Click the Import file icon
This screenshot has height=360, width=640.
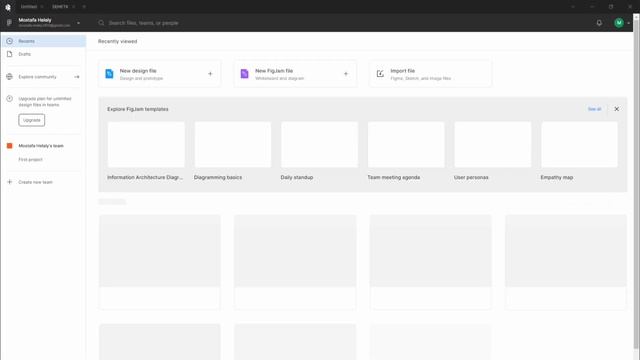(x=380, y=74)
